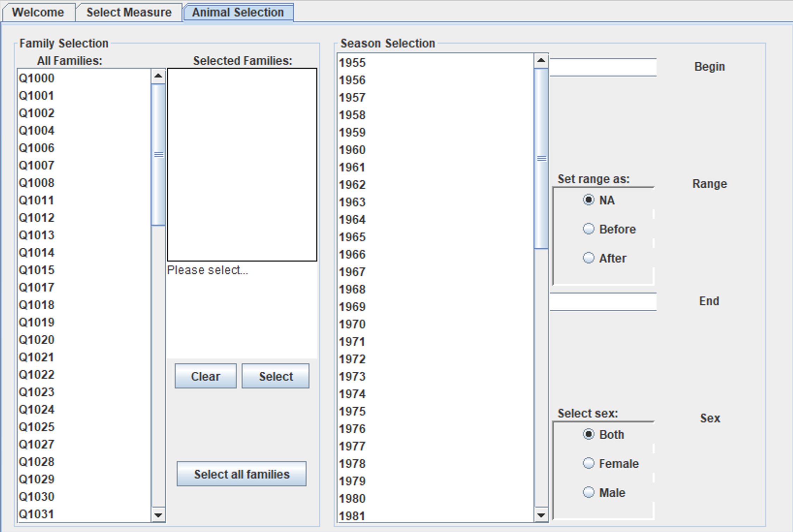The height and width of the screenshot is (532, 793).
Task: Set range option to NA
Action: (588, 200)
